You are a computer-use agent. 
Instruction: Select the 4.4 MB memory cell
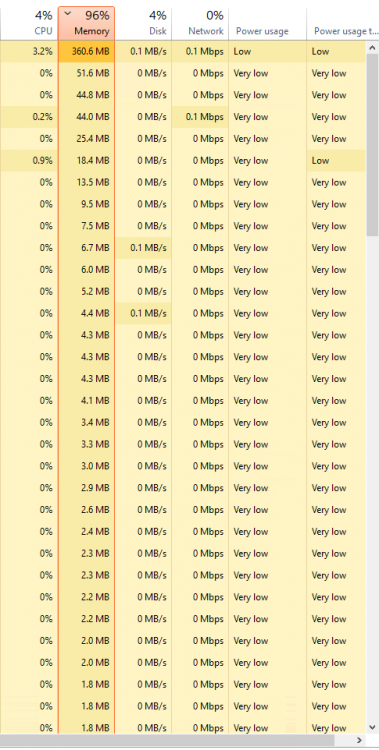coord(87,313)
